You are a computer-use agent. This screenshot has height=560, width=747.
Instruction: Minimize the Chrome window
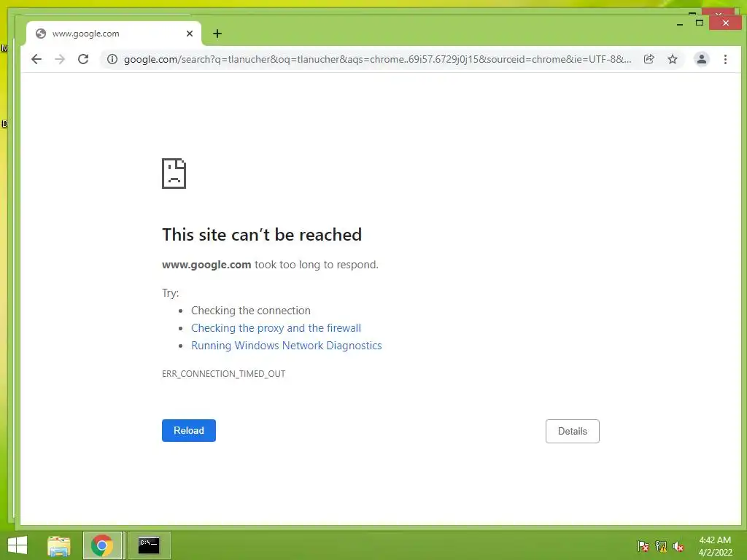[680, 23]
